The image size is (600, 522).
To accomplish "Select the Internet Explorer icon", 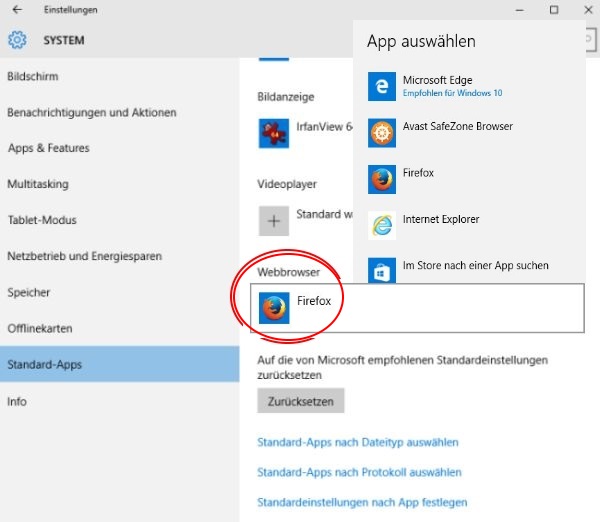I will (x=382, y=225).
